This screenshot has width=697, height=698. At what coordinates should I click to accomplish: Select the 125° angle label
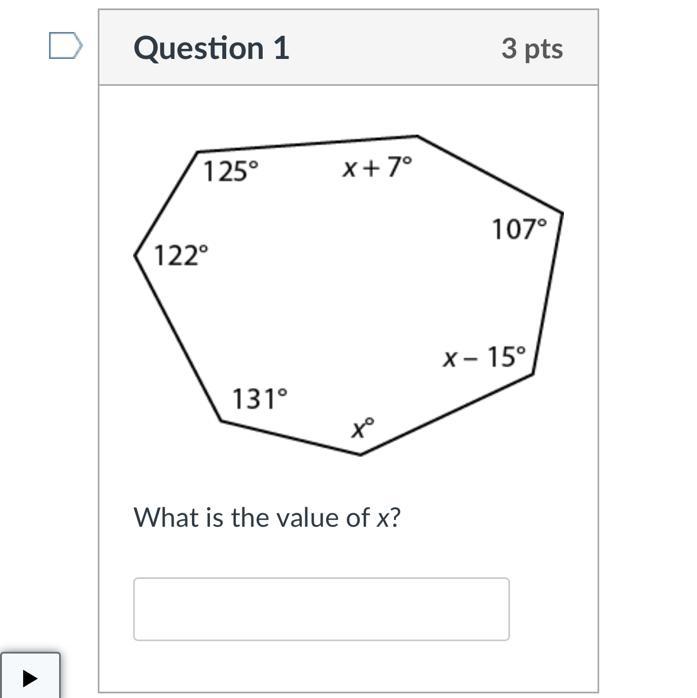231,171
